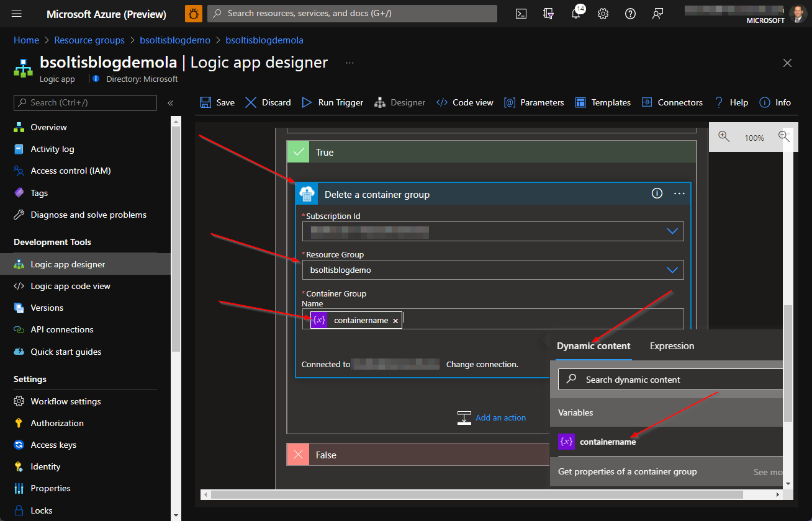Click Add an action link
This screenshot has height=521, width=812.
click(500, 417)
